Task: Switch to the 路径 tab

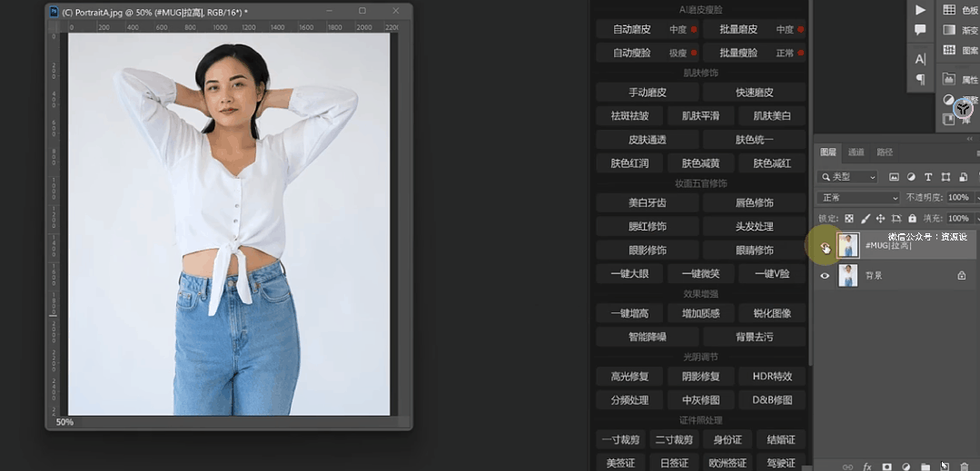Action: (x=885, y=152)
